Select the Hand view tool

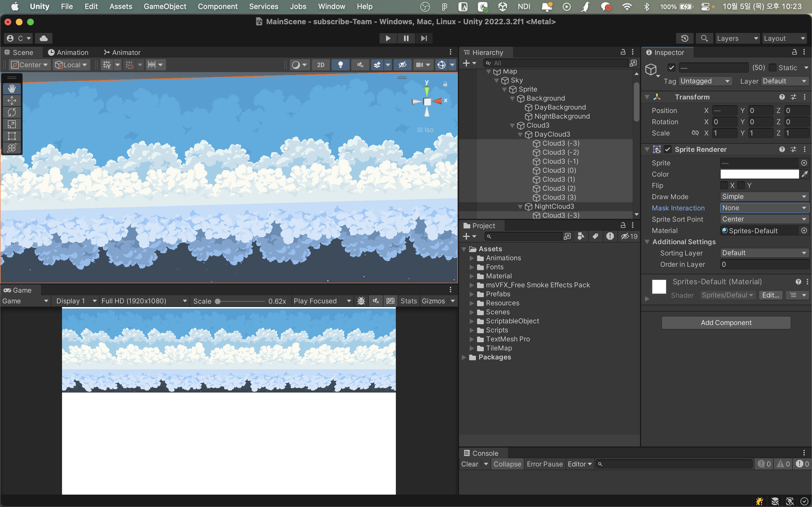pos(12,89)
